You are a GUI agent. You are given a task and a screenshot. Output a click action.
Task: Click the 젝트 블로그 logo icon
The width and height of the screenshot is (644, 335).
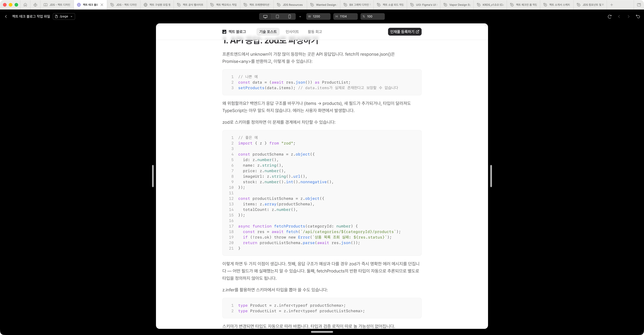point(224,32)
